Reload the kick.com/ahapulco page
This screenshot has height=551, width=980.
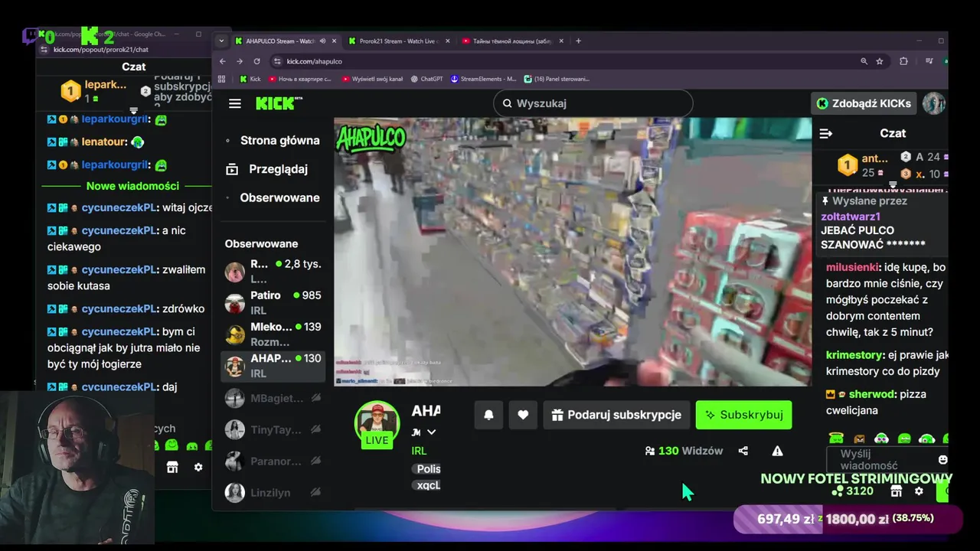pos(256,61)
